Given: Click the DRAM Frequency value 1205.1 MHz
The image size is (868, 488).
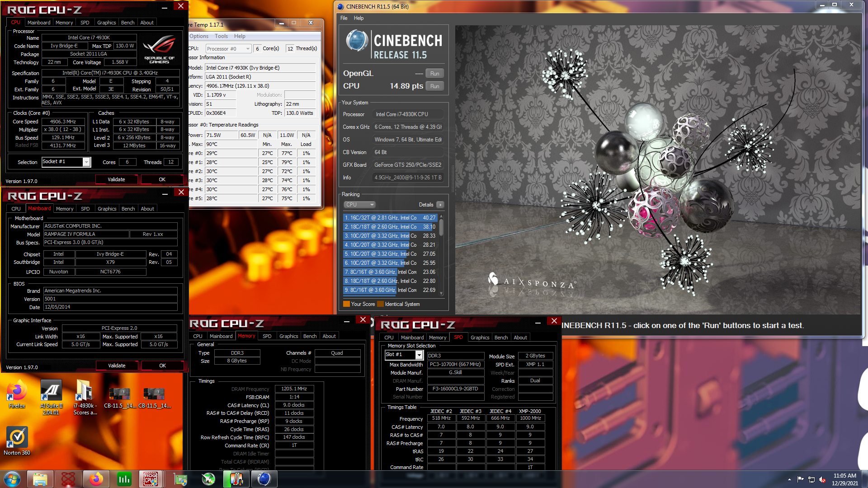Looking at the screenshot, I should 294,389.
